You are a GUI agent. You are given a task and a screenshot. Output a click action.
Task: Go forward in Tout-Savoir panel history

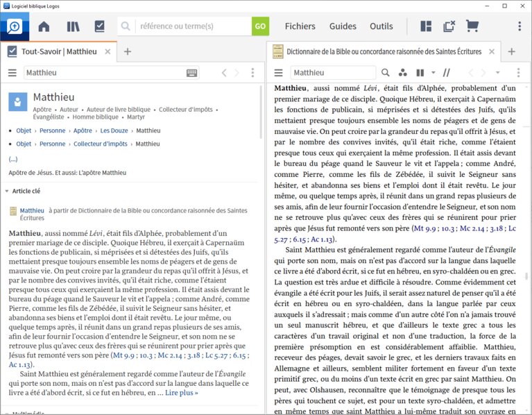[x=237, y=73]
